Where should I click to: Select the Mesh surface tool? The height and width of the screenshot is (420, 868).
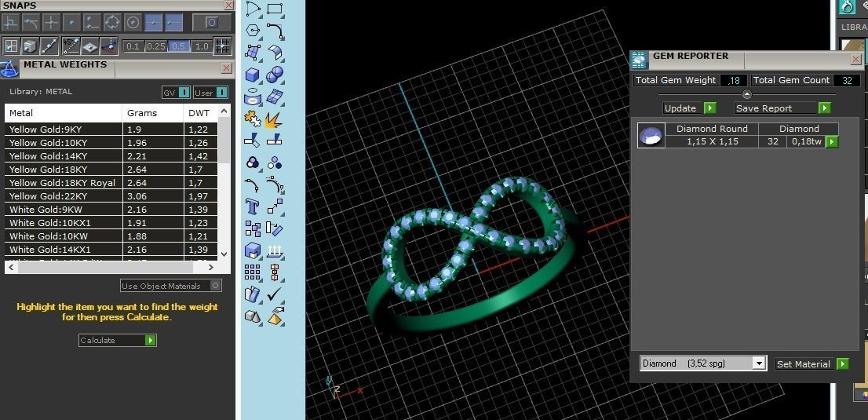click(x=275, y=97)
